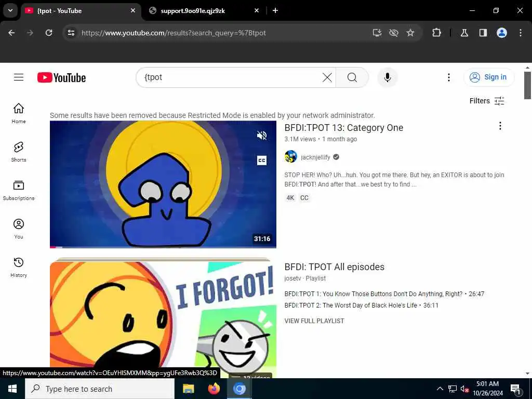Click the YouTube logo
Viewport: 532px width, 399px height.
pyautogui.click(x=61, y=78)
